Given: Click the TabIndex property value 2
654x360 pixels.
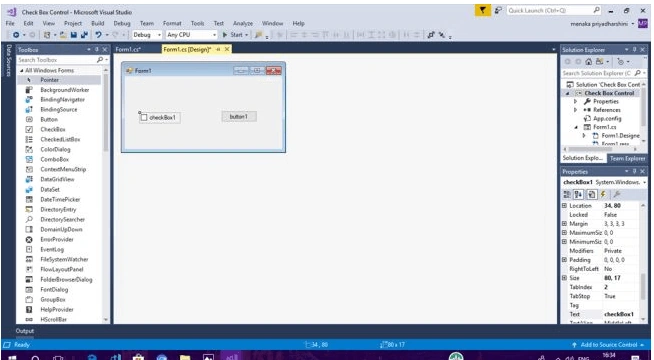Looking at the screenshot, I should (x=606, y=287).
